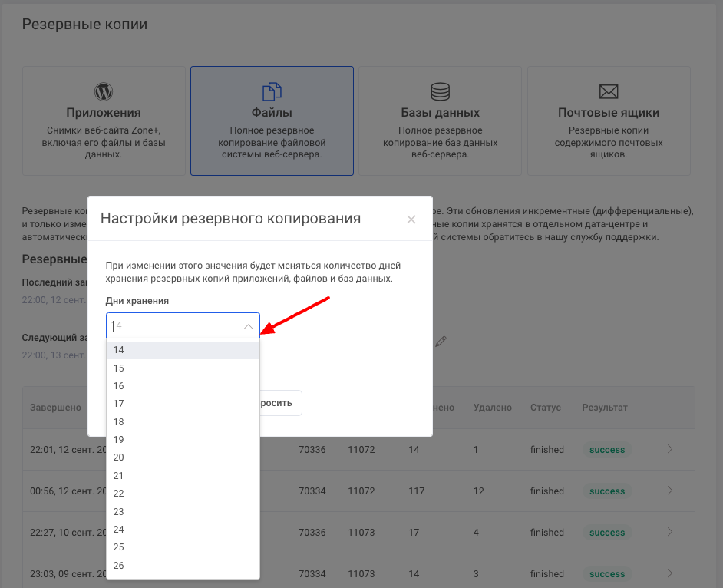Open the Базы данных tab

pos(440,121)
